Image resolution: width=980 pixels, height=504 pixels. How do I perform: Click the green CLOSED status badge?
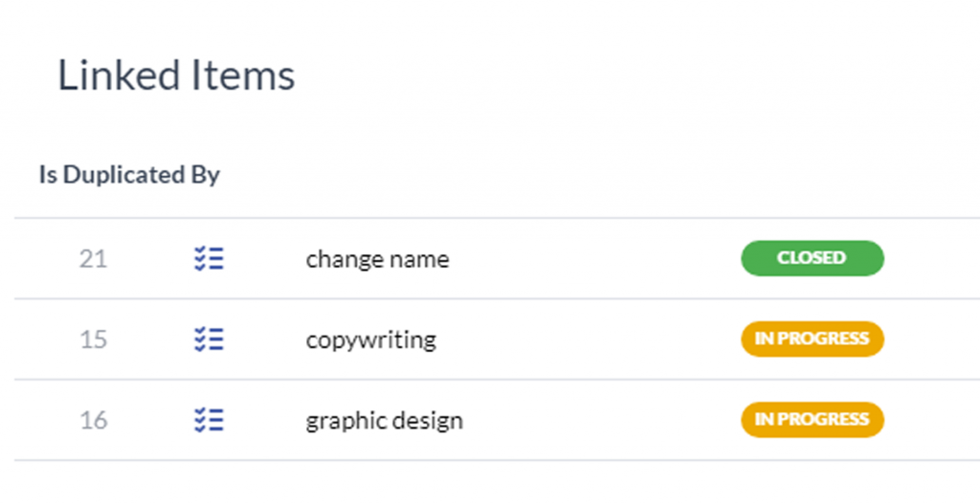pos(812,258)
